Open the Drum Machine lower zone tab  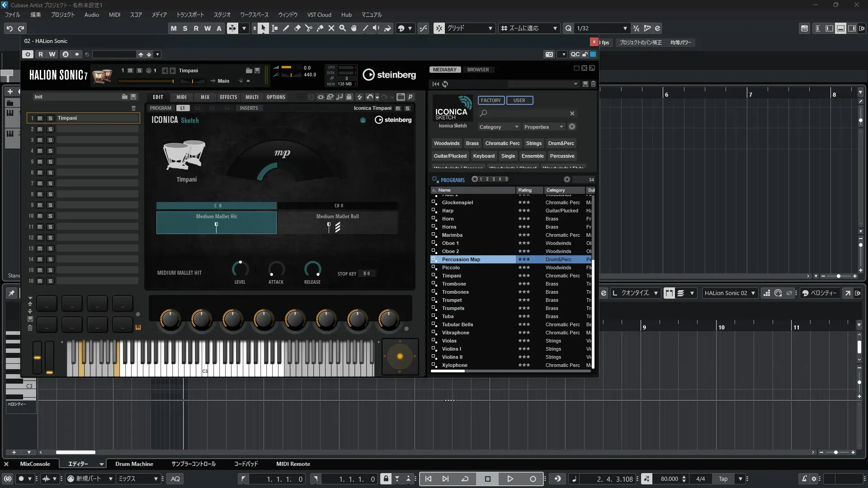click(134, 464)
